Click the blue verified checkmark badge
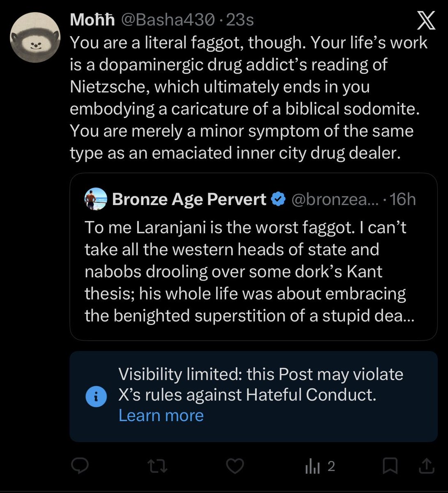 pos(279,200)
